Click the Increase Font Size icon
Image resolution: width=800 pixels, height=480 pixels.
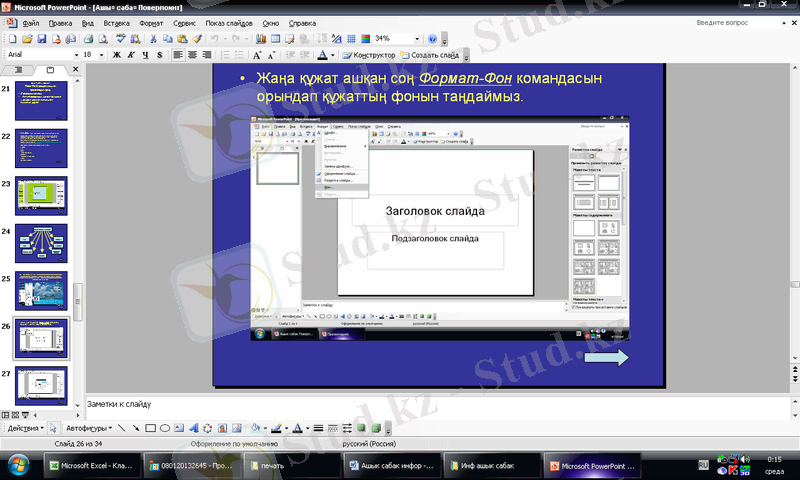(258, 55)
